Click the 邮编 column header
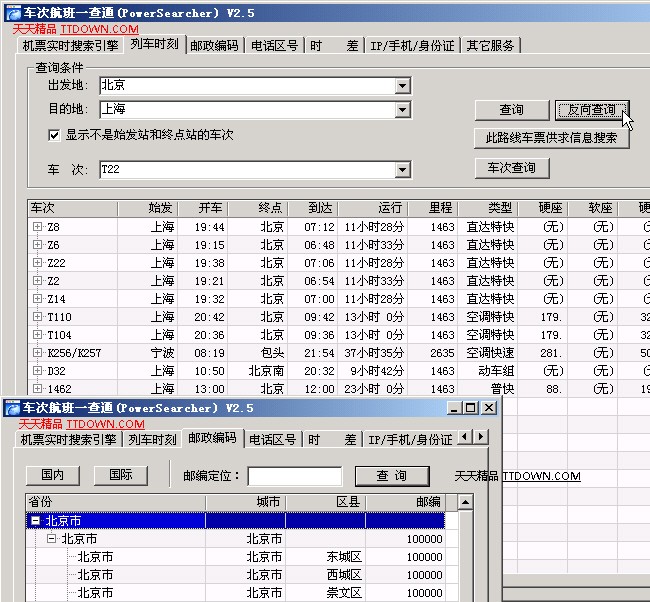Screen dimensions: 650x602 coord(405,502)
